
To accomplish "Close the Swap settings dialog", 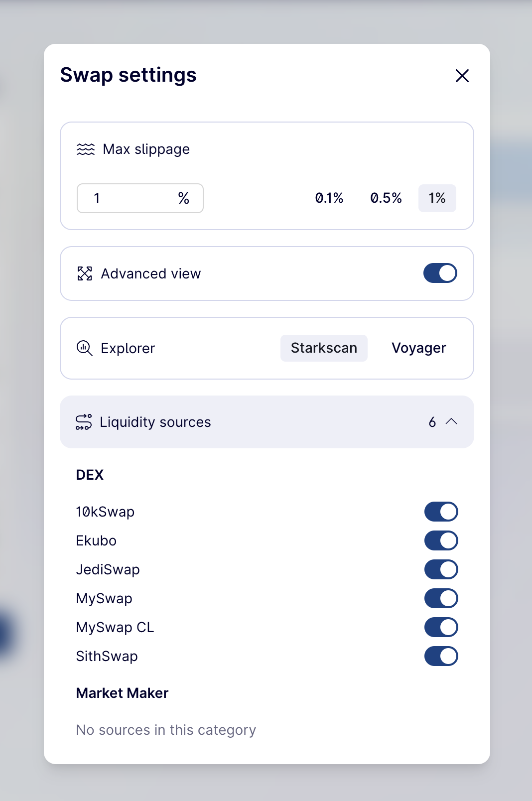I will tap(462, 76).
